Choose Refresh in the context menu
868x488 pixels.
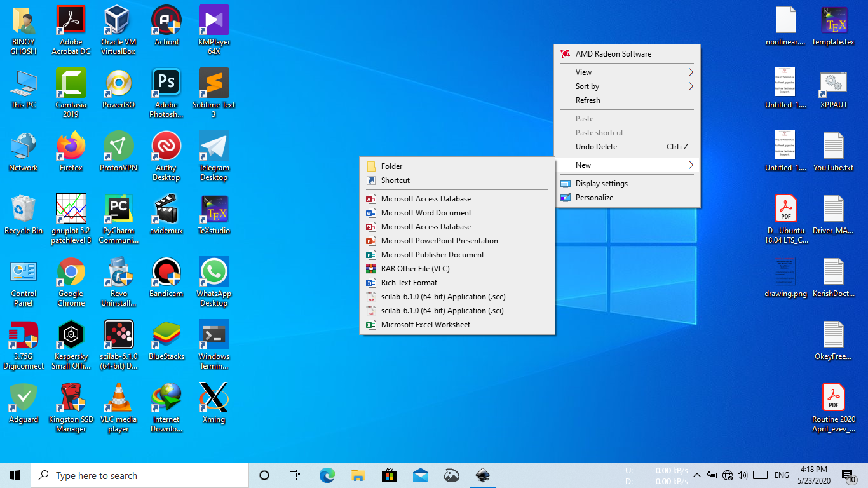[588, 100]
